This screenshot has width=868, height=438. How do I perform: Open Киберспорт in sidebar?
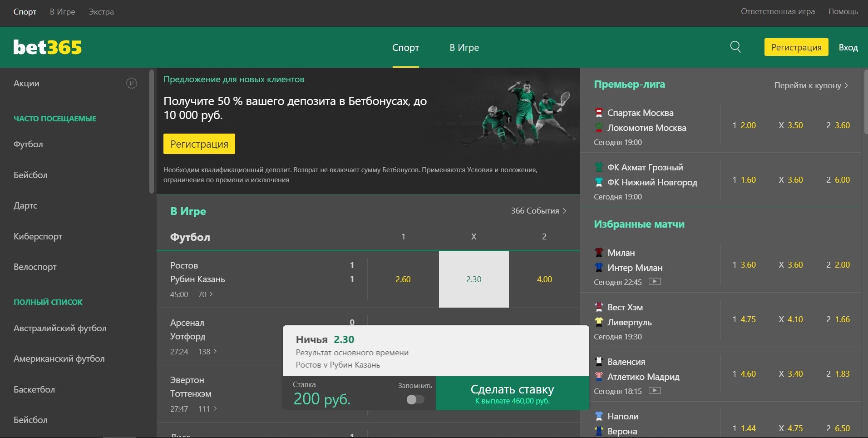(x=38, y=236)
